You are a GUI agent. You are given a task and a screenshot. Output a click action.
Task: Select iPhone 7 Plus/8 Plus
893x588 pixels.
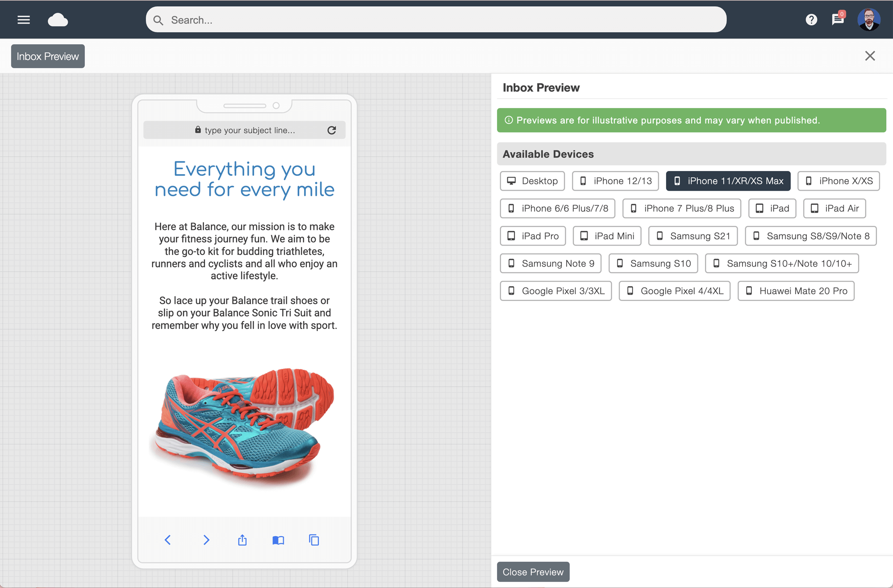point(681,209)
